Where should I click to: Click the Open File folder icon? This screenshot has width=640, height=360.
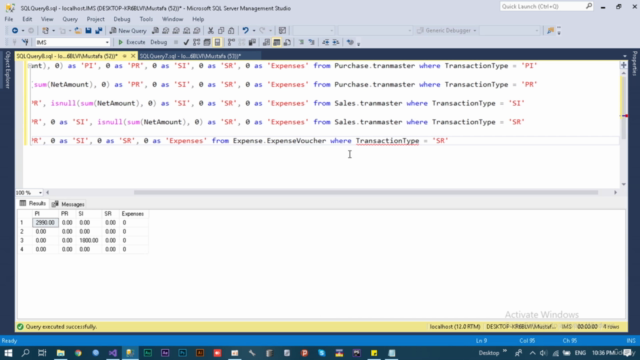tap(78, 31)
